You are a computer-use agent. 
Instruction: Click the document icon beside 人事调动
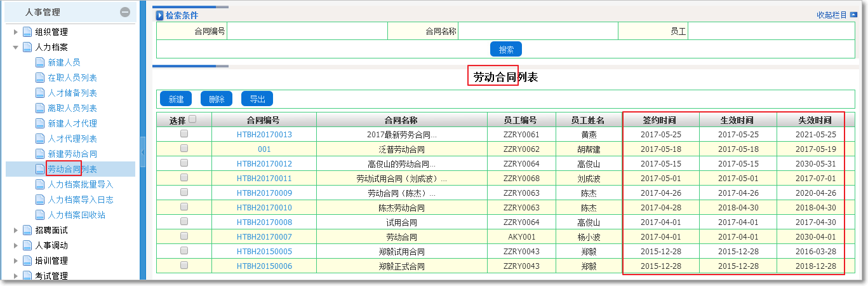[x=27, y=245]
